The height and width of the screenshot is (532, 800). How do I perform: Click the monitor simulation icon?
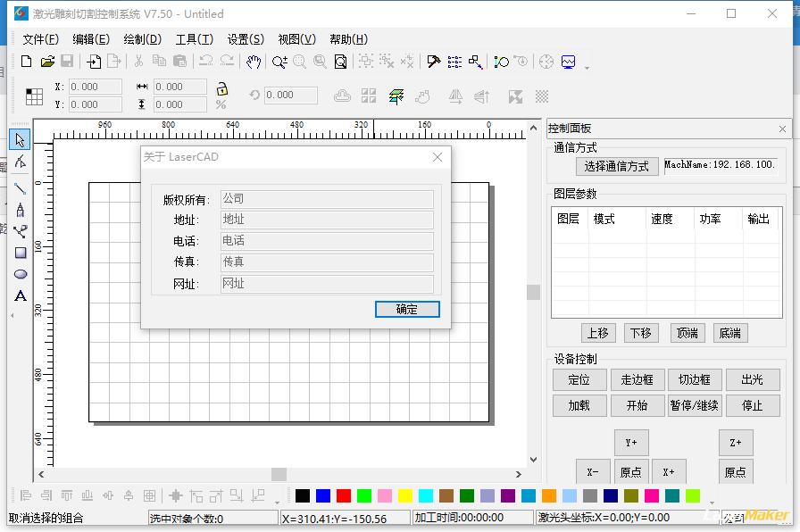(568, 62)
